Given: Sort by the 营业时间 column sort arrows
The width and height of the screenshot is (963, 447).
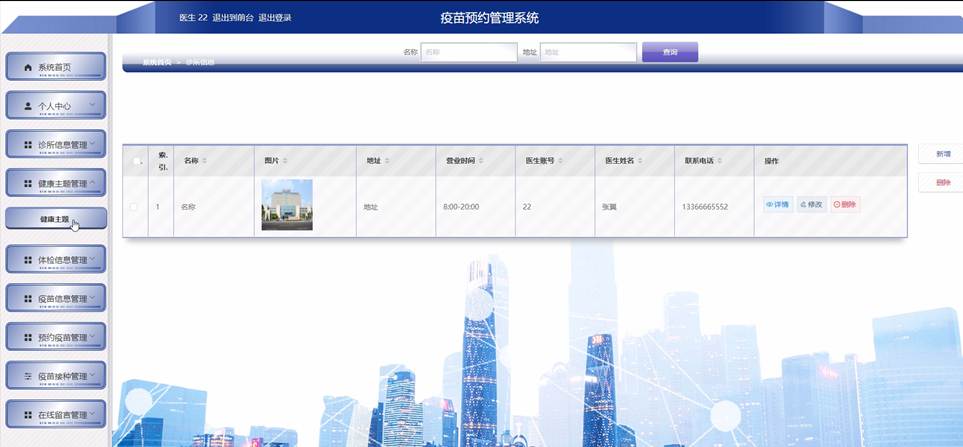Looking at the screenshot, I should click(481, 161).
